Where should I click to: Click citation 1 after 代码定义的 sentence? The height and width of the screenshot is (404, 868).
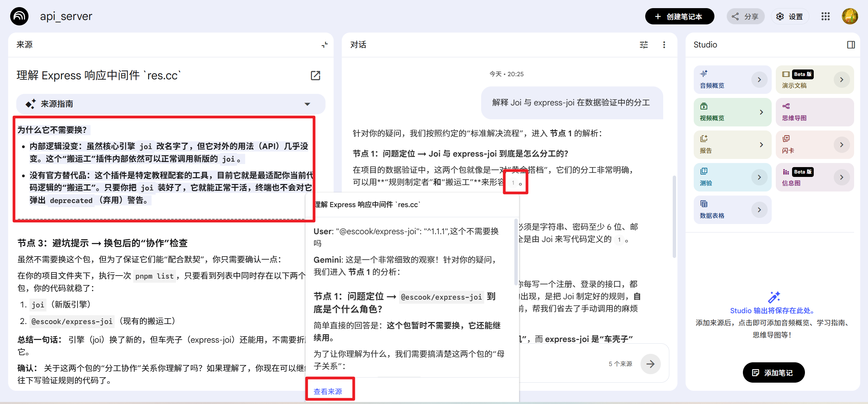click(619, 240)
